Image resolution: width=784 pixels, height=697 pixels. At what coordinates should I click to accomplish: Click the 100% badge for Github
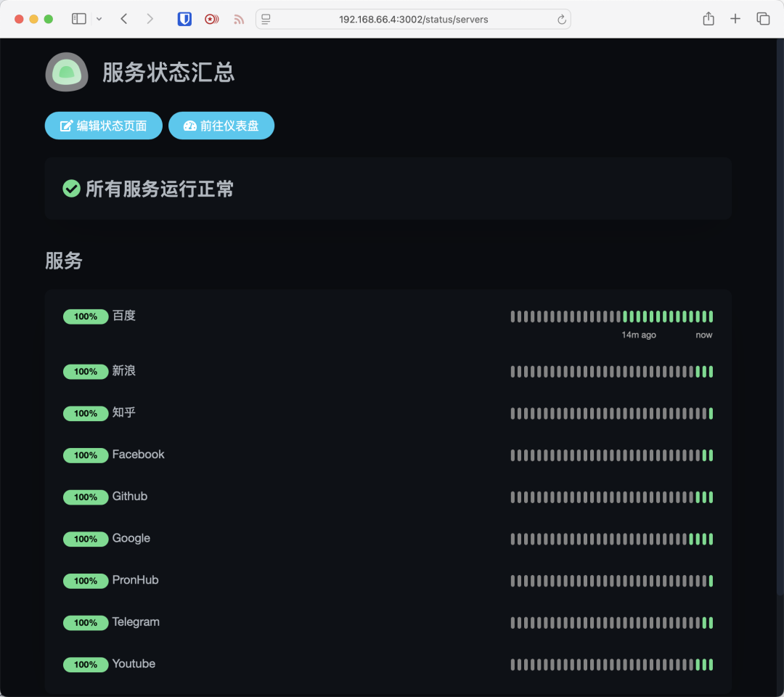coord(86,497)
